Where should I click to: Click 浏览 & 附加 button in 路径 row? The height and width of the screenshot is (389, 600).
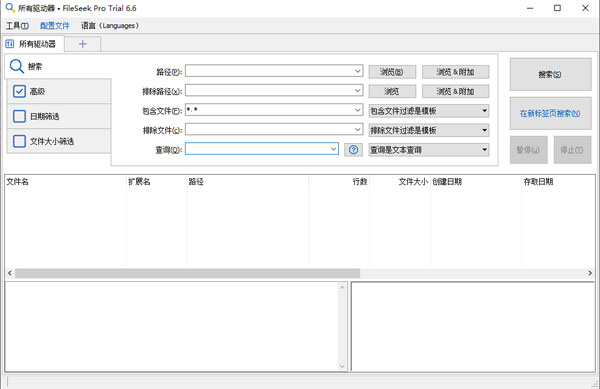point(455,72)
